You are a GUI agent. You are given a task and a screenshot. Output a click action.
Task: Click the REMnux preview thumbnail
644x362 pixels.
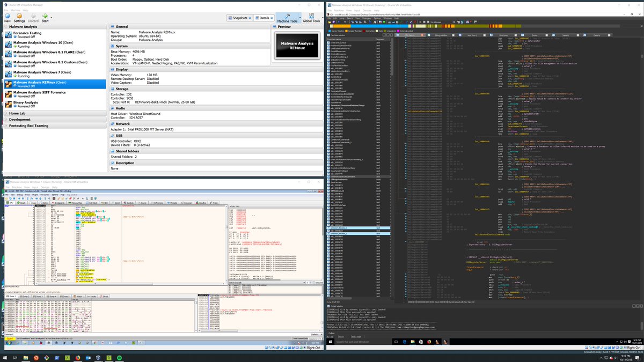297,46
